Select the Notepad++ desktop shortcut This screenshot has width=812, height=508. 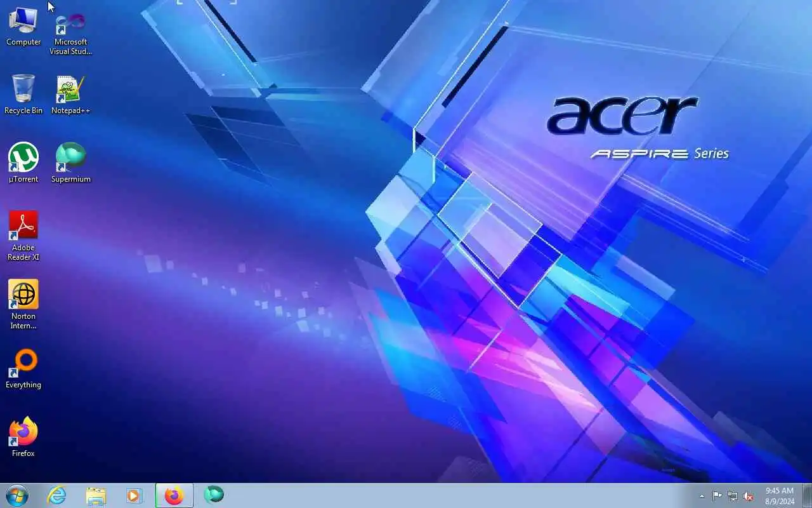pos(70,95)
